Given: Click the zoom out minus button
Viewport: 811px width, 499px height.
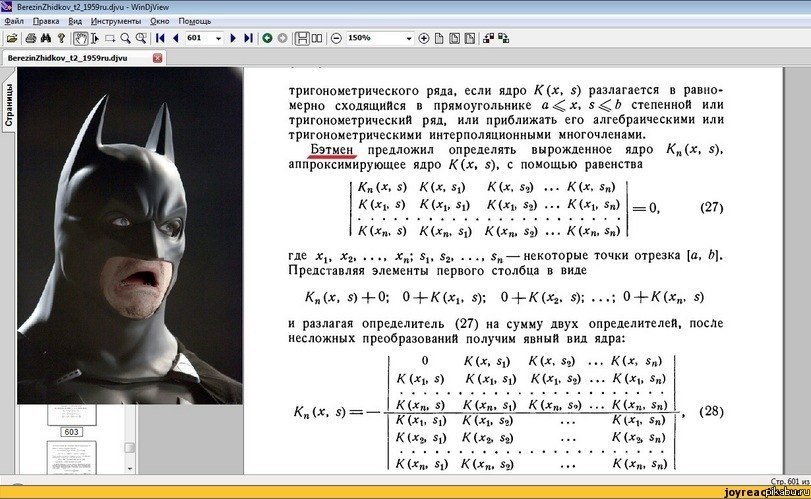Looking at the screenshot, I should [x=336, y=38].
